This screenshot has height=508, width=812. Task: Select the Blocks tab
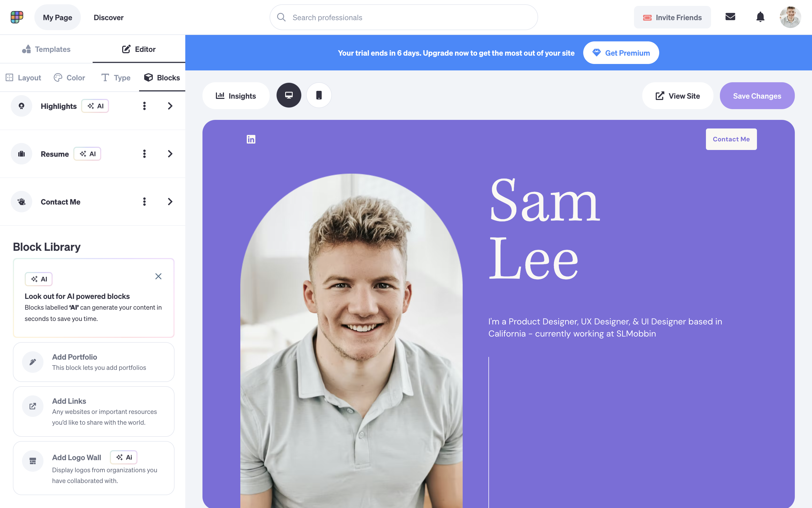[x=162, y=78]
